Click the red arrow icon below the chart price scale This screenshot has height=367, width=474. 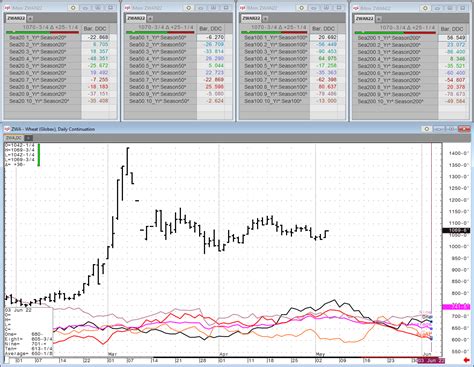(467, 360)
